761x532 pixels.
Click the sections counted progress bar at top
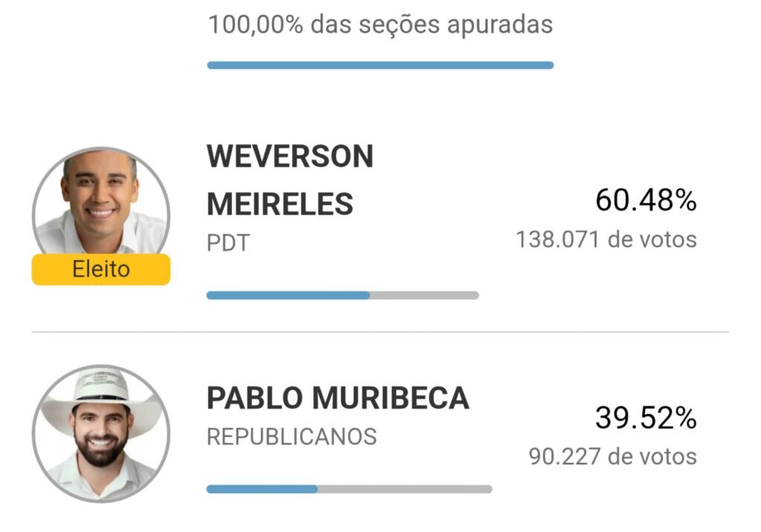point(380,65)
